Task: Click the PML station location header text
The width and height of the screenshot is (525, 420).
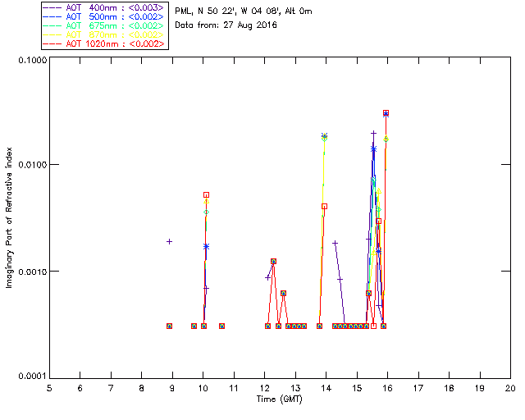Action: click(244, 11)
